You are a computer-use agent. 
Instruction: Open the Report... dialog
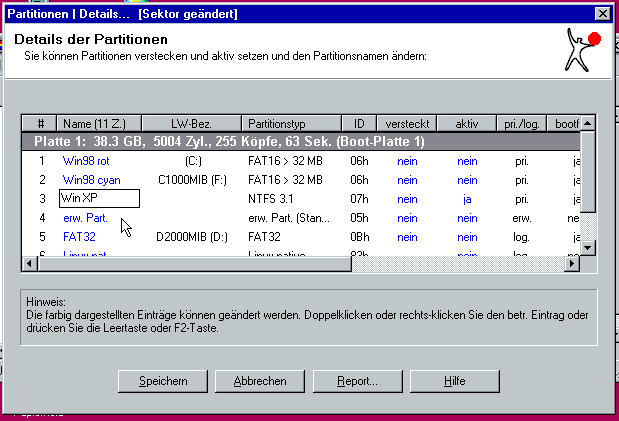357,381
